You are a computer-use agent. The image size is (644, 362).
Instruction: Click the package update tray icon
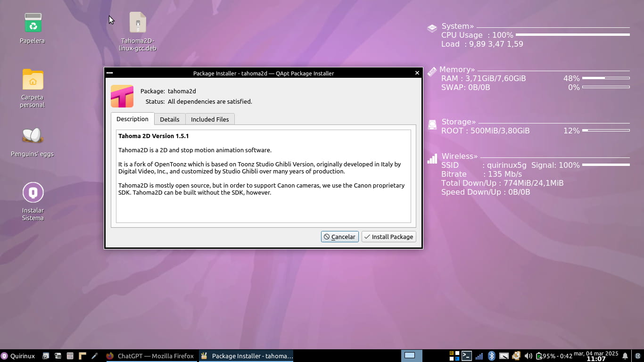(x=516, y=356)
